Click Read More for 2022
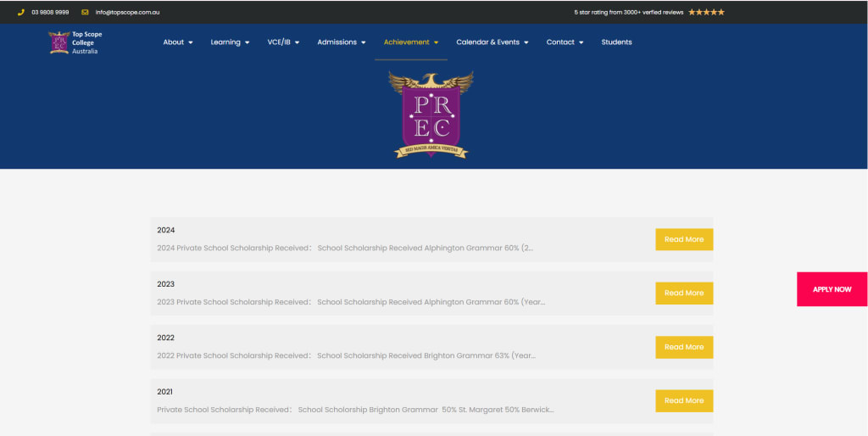The image size is (868, 436). click(x=684, y=347)
